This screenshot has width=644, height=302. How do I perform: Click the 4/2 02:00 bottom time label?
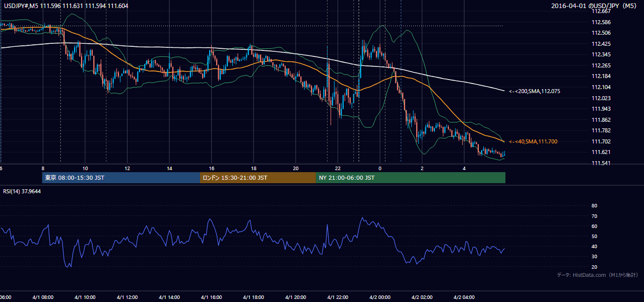tap(421, 297)
